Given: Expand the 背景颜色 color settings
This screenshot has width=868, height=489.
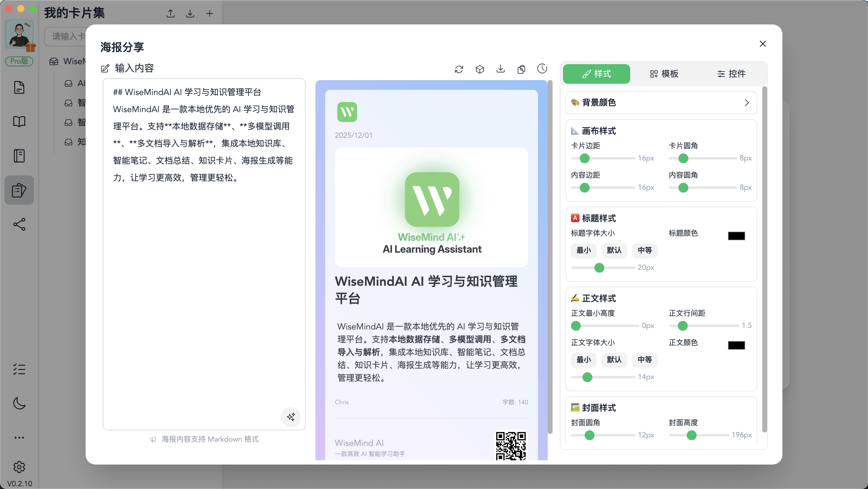Looking at the screenshot, I should pos(661,103).
